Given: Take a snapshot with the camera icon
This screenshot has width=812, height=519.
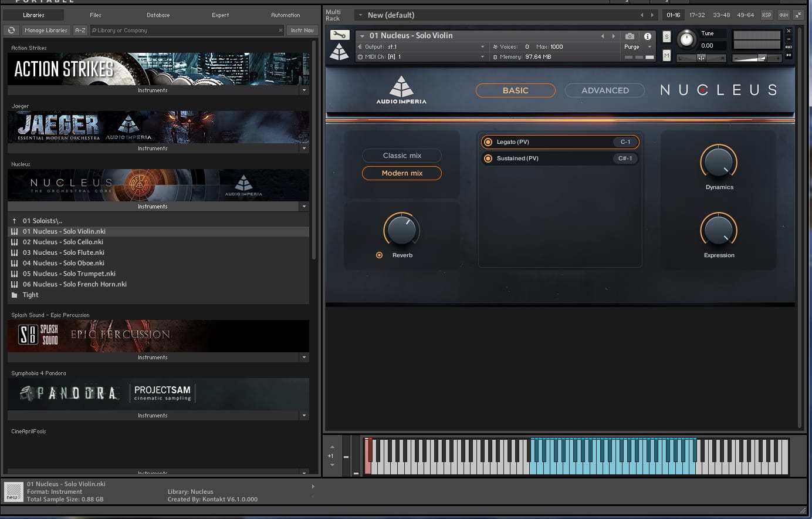Looking at the screenshot, I should click(630, 36).
